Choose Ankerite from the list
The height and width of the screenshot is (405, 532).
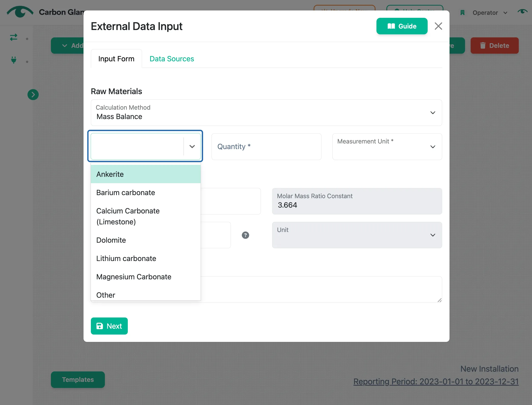[146, 174]
